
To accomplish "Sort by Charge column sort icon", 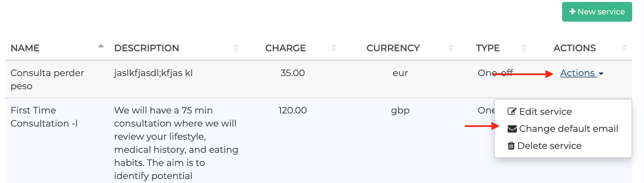I will tap(334, 48).
